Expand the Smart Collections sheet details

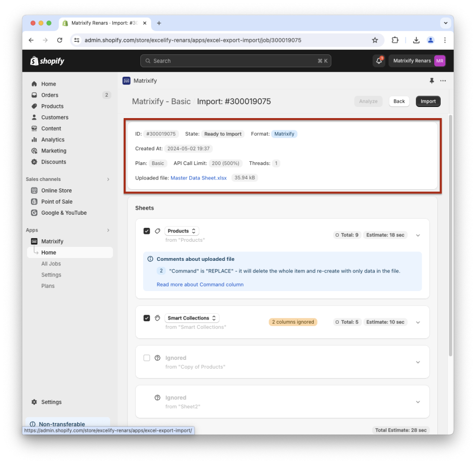click(x=417, y=322)
